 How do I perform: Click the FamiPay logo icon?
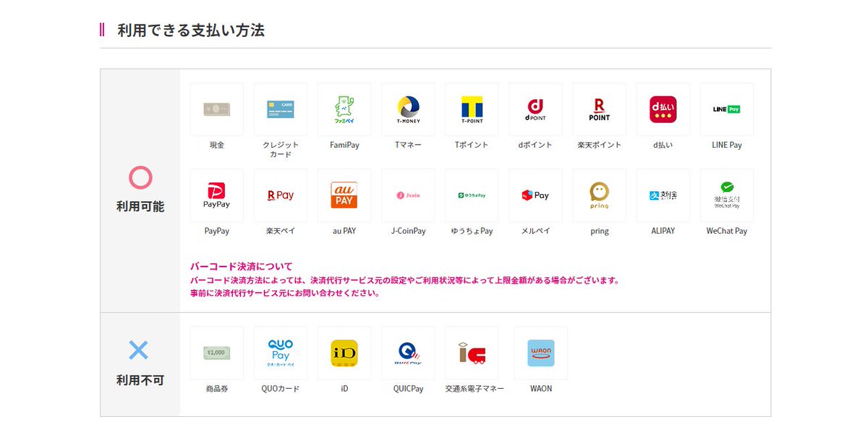(344, 109)
